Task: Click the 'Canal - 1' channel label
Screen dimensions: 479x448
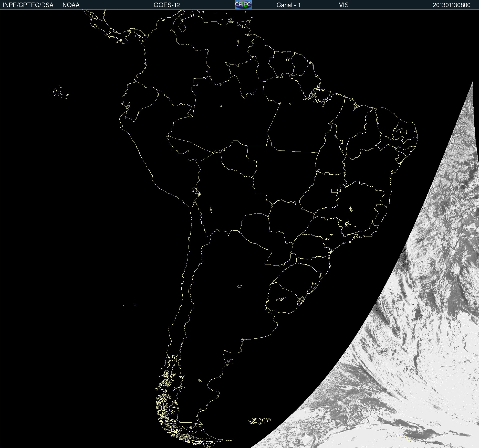Action: (288, 5)
